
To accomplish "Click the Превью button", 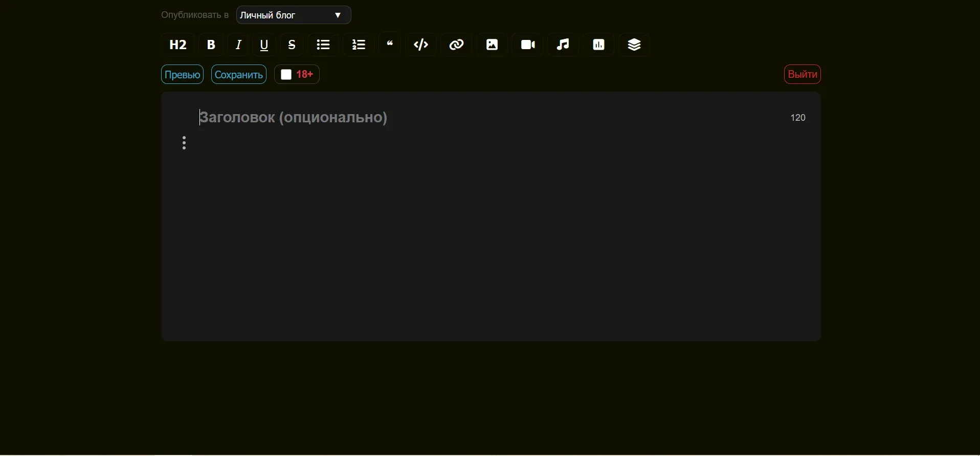I will [183, 75].
